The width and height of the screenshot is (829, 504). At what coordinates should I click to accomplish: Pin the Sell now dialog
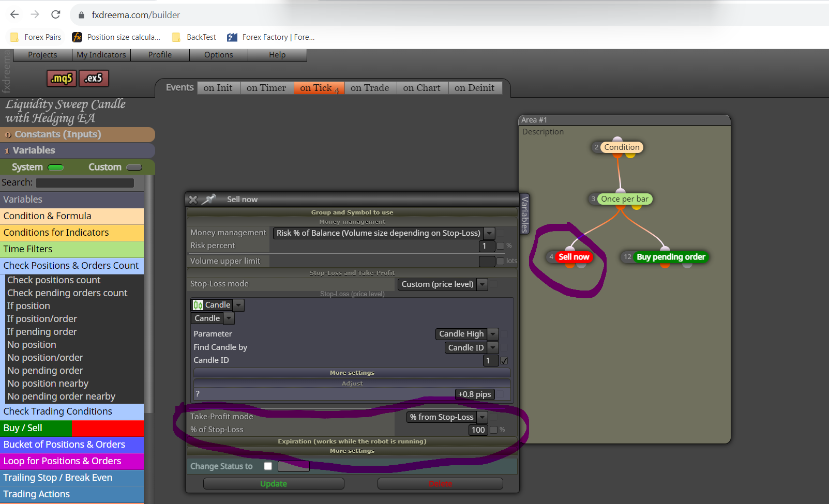pos(208,199)
